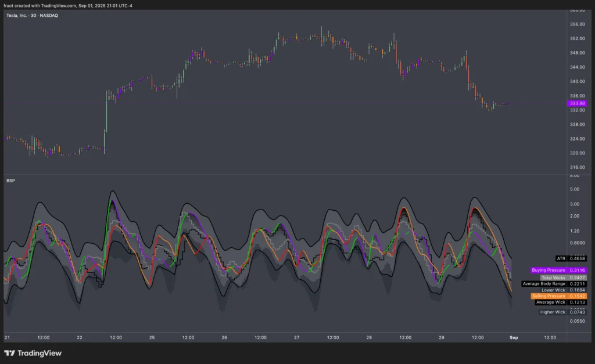
Task: Click date 22 on the time axis
Action: click(x=79, y=337)
